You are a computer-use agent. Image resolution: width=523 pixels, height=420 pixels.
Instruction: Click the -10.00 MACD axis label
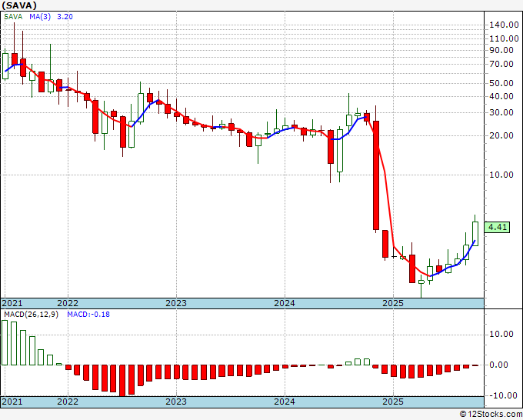pos(502,395)
